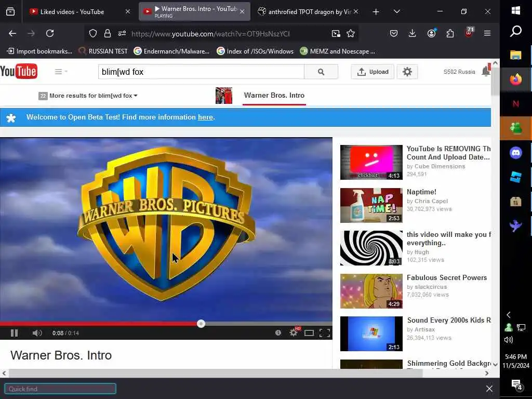Viewport: 532px width, 399px height.
Task: Open Firefox application menu
Action: [487, 33]
